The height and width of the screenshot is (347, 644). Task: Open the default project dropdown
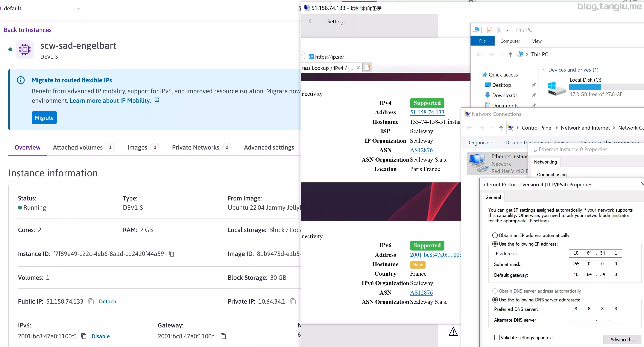[x=78, y=9]
